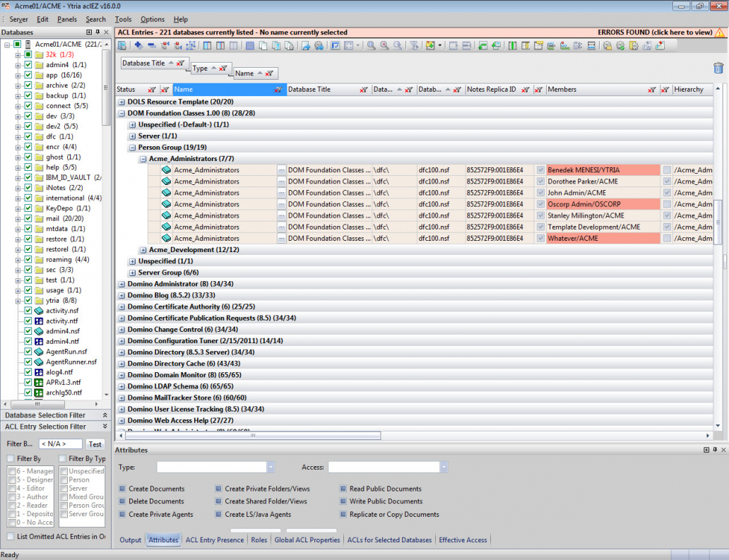Toggle List Omitted ACL Entries checkbox
Image resolution: width=729 pixels, height=560 pixels.
pyautogui.click(x=11, y=536)
